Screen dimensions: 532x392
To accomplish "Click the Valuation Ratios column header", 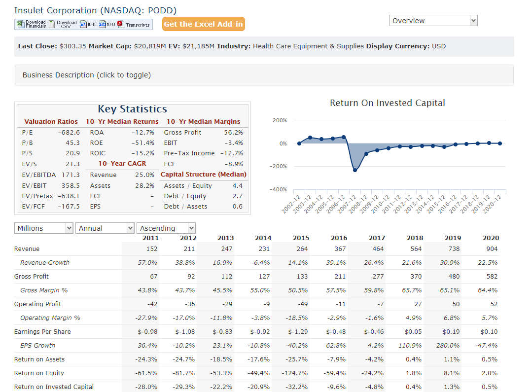I will point(51,121).
